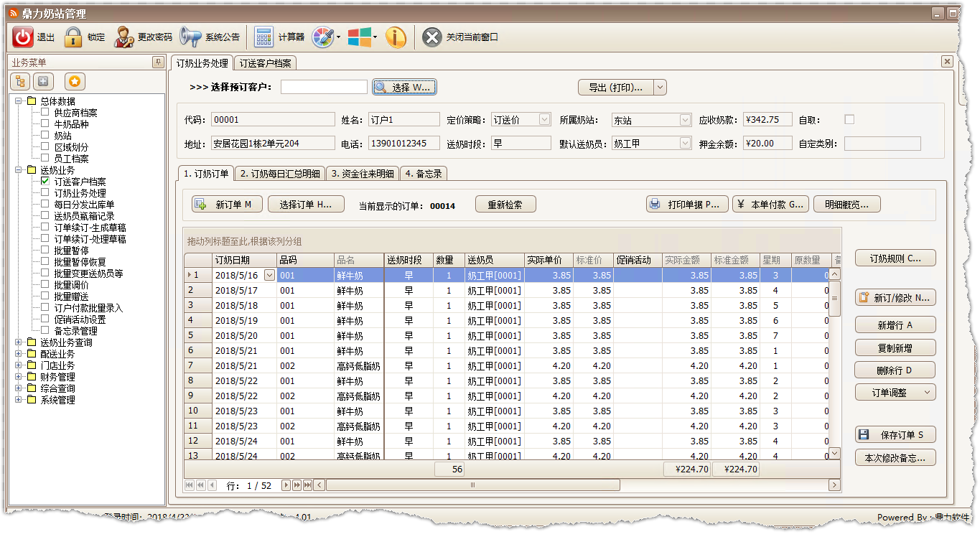Screen dimensions: 980x542
Task: Check 牛奶品种 in the menu tree
Action: (45, 124)
